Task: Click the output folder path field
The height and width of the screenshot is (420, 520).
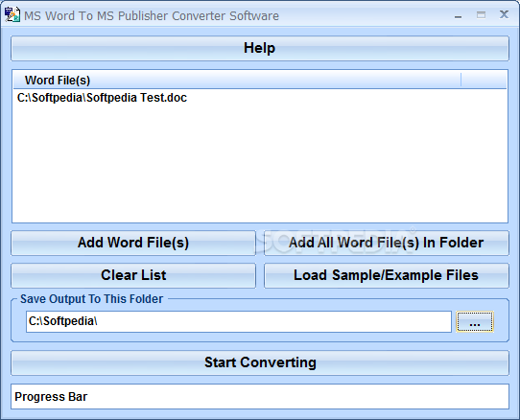Action: [239, 321]
